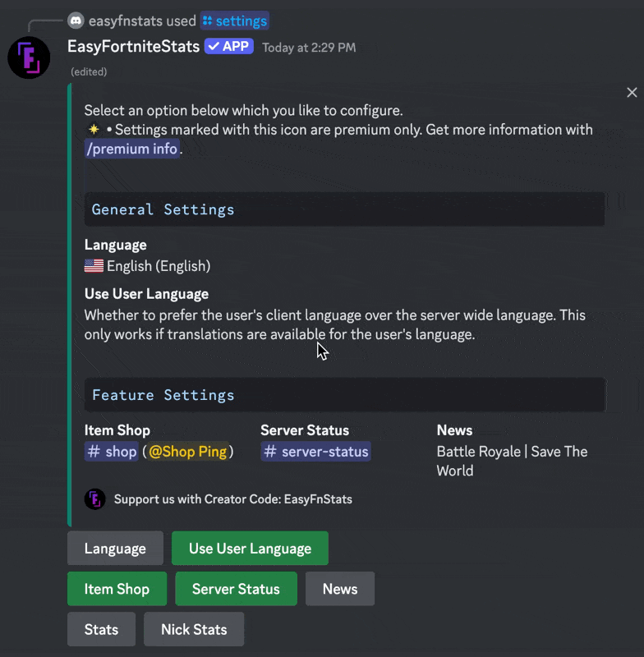644x657 pixels.
Task: Click the EasyFortniteStats bot avatar
Action: [29, 57]
